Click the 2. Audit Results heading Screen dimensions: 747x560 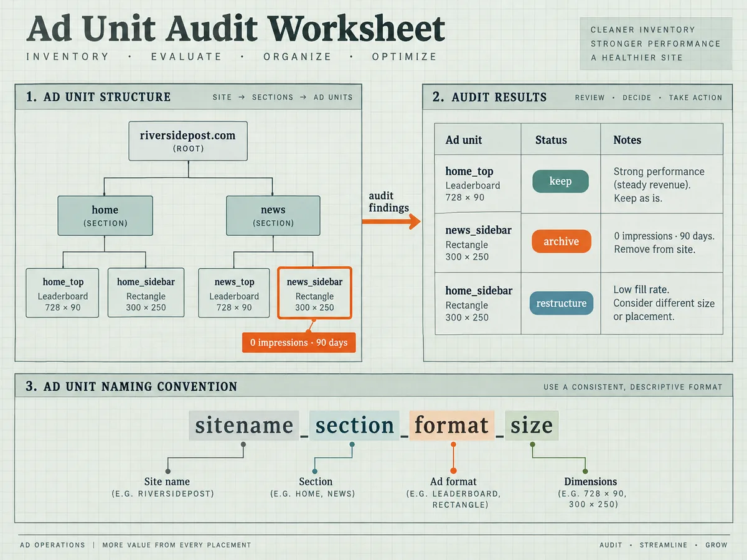click(x=489, y=97)
